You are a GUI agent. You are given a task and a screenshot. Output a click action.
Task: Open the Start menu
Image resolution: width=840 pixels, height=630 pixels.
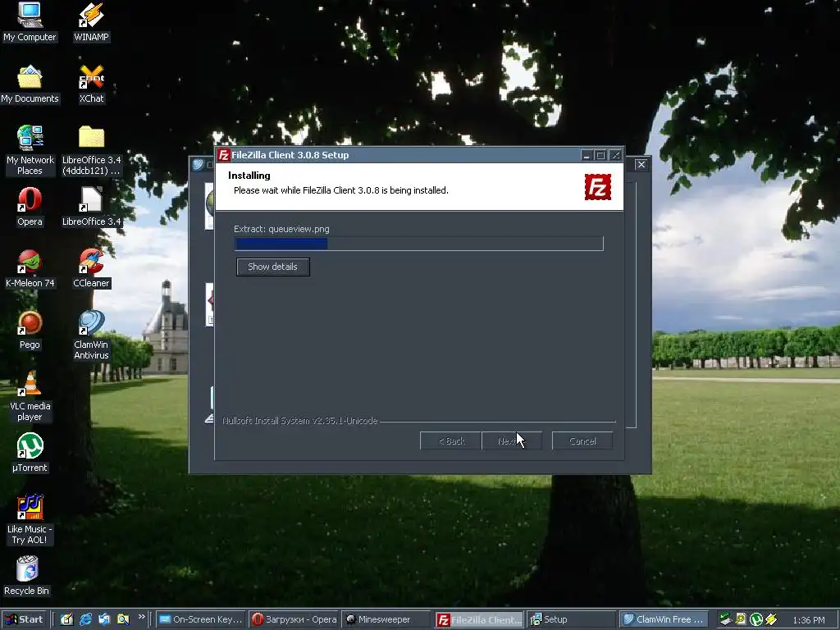(24, 619)
